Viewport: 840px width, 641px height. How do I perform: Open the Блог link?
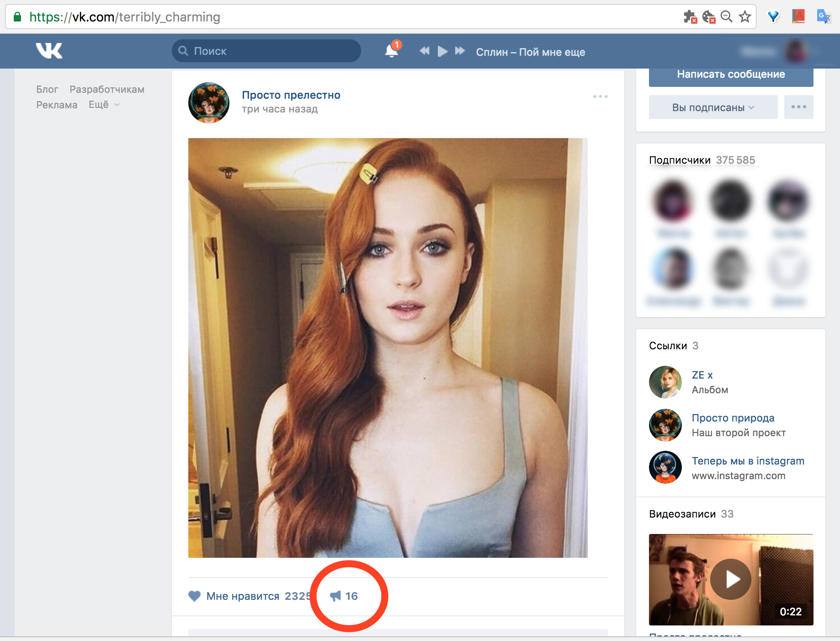point(47,90)
